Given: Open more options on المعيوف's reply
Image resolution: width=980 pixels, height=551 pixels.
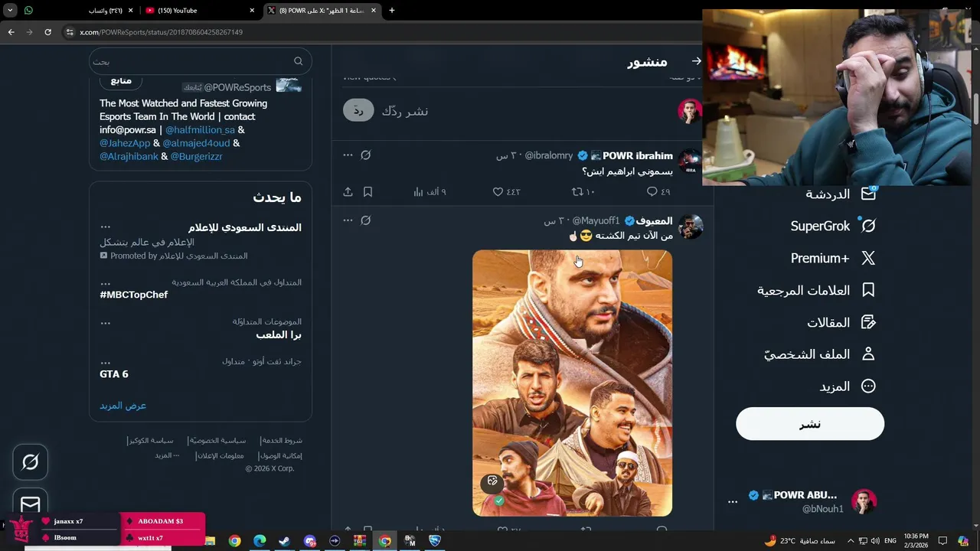Looking at the screenshot, I should [x=348, y=220].
